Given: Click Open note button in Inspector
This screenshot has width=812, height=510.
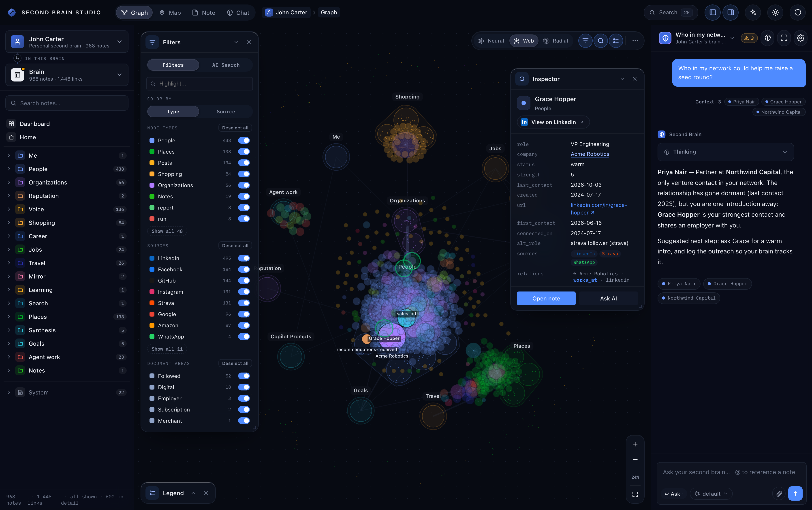Looking at the screenshot, I should tap(546, 298).
